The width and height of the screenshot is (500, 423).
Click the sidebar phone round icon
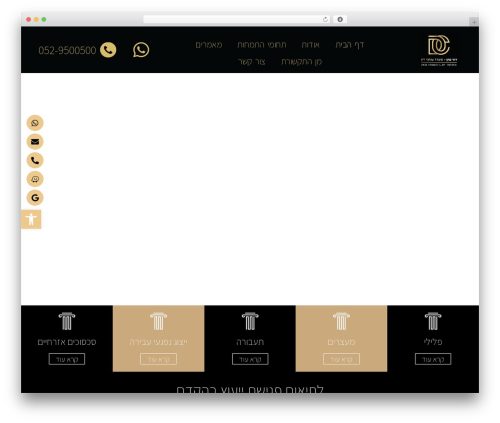(35, 160)
